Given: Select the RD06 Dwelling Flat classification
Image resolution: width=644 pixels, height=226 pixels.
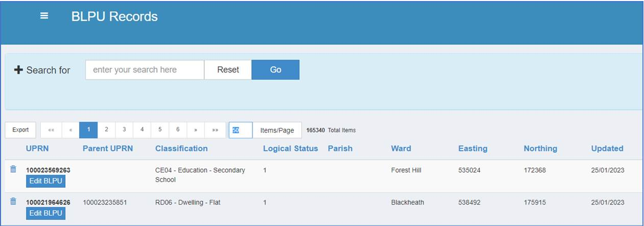Looking at the screenshot, I should tap(188, 202).
